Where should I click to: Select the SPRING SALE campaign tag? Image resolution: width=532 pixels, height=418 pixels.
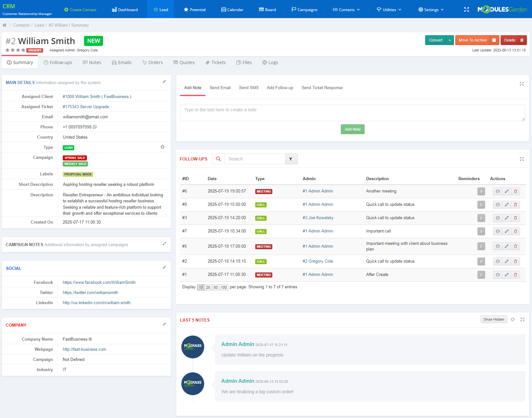click(75, 158)
